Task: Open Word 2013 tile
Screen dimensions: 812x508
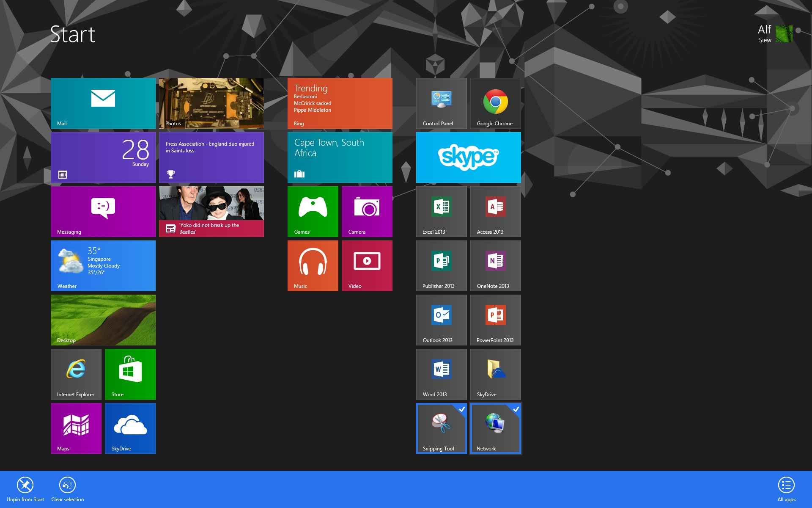Action: point(442,374)
